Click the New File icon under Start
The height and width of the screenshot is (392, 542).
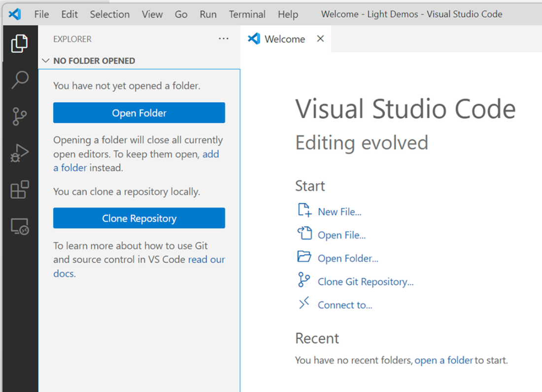[305, 210]
